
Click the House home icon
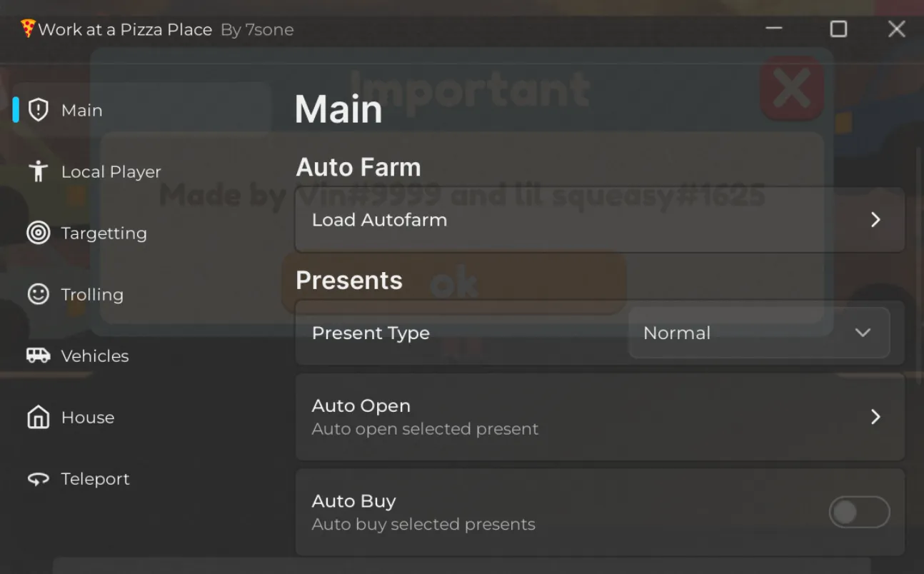(x=38, y=417)
